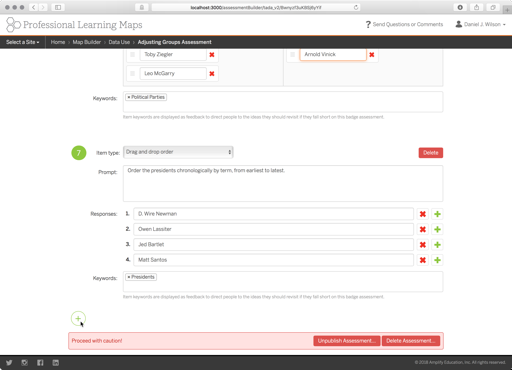Open the Daniel J. Wilson user menu

click(480, 24)
